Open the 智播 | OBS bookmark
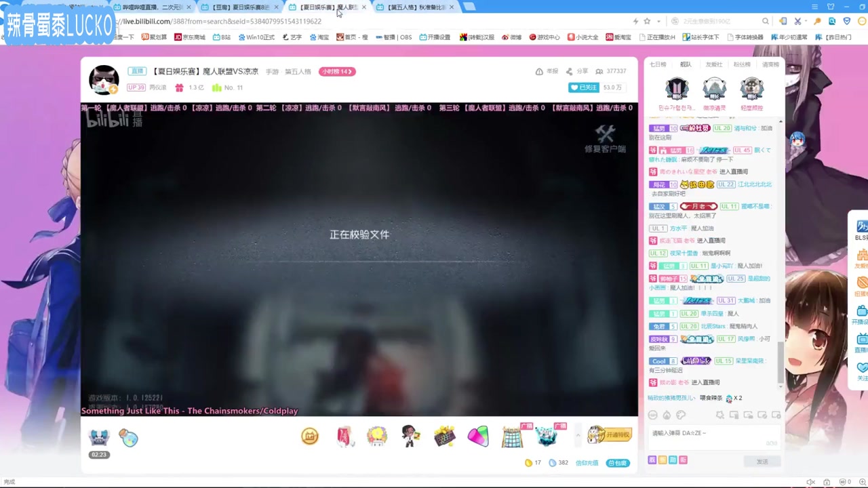868x488 pixels. [393, 37]
